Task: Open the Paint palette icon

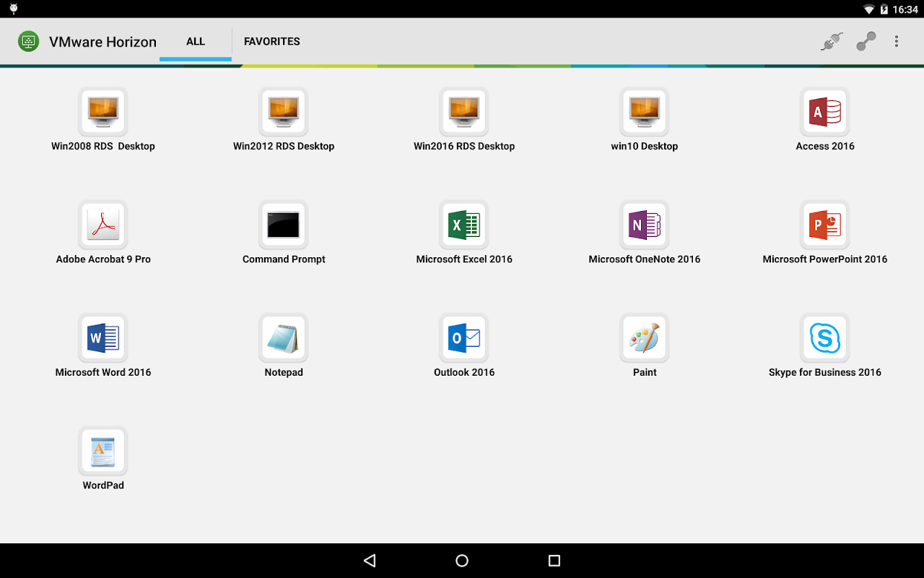Action: (645, 337)
